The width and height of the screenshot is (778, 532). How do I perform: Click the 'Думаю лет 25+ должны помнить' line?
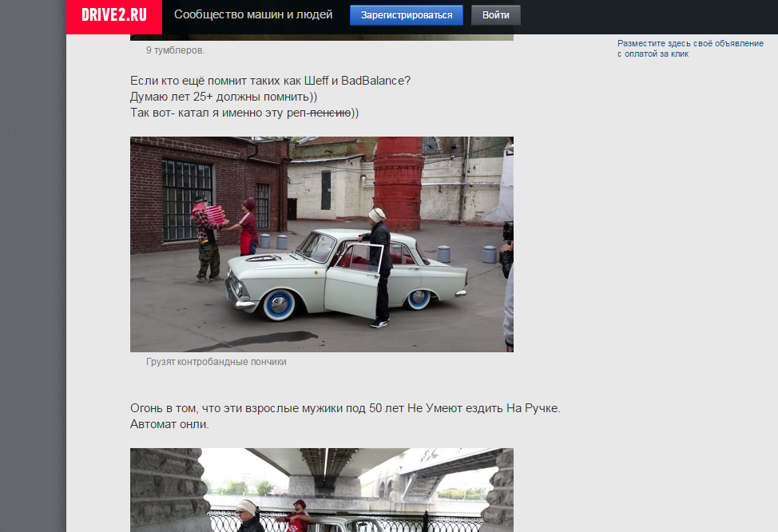click(224, 97)
